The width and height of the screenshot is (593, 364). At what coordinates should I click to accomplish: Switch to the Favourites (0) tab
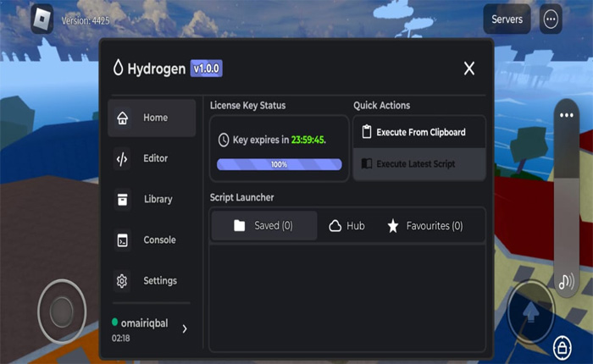(425, 226)
